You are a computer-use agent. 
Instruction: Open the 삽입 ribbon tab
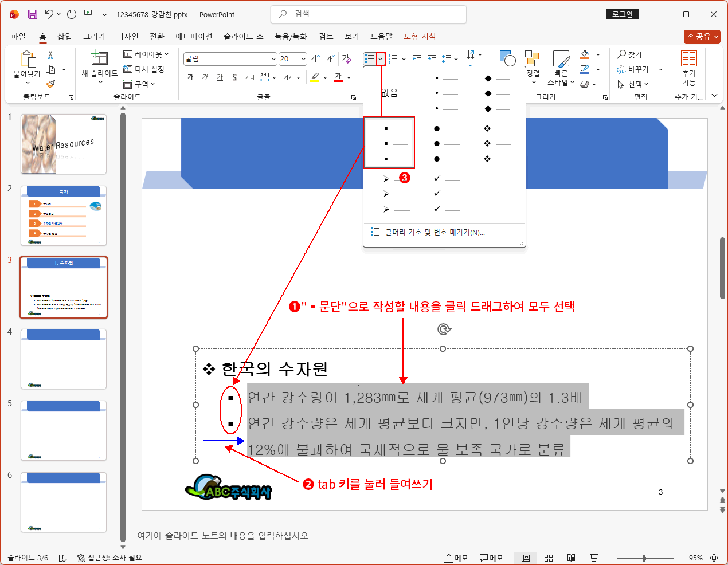tap(65, 36)
